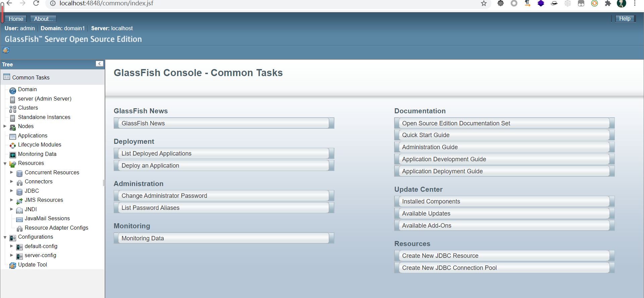This screenshot has width=644, height=298.
Task: Open the About... tab
Action: pos(43,19)
